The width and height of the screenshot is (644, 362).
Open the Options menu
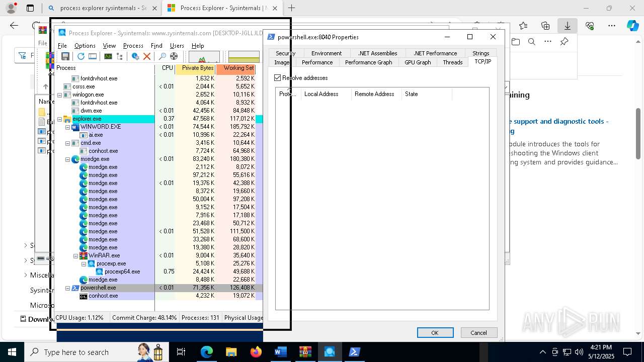click(x=85, y=46)
